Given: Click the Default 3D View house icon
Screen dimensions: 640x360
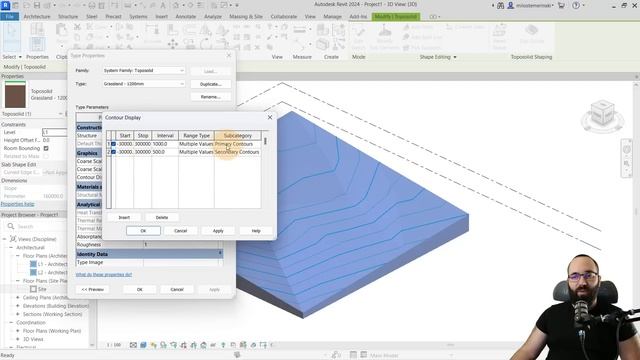Looking at the screenshot, I should (176, 5).
